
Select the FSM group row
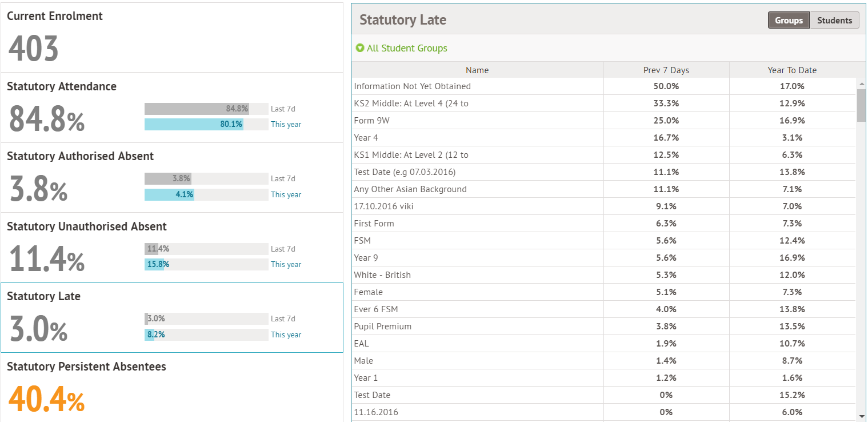point(603,241)
